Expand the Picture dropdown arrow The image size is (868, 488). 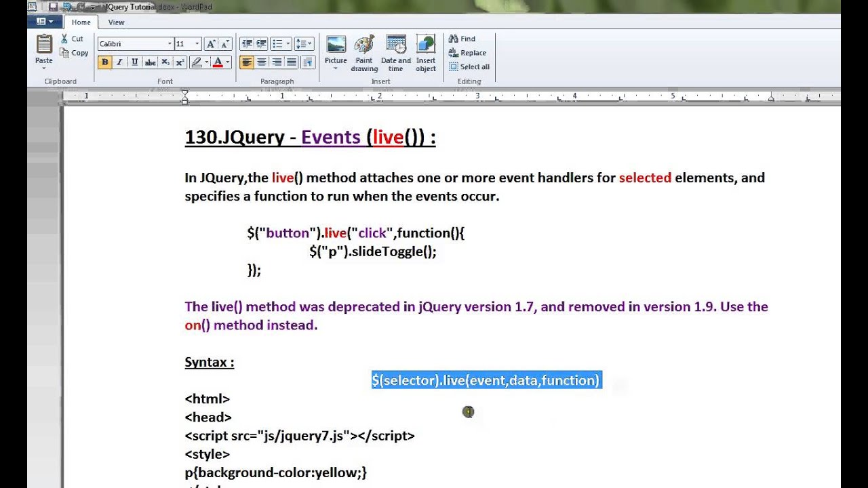click(x=336, y=68)
